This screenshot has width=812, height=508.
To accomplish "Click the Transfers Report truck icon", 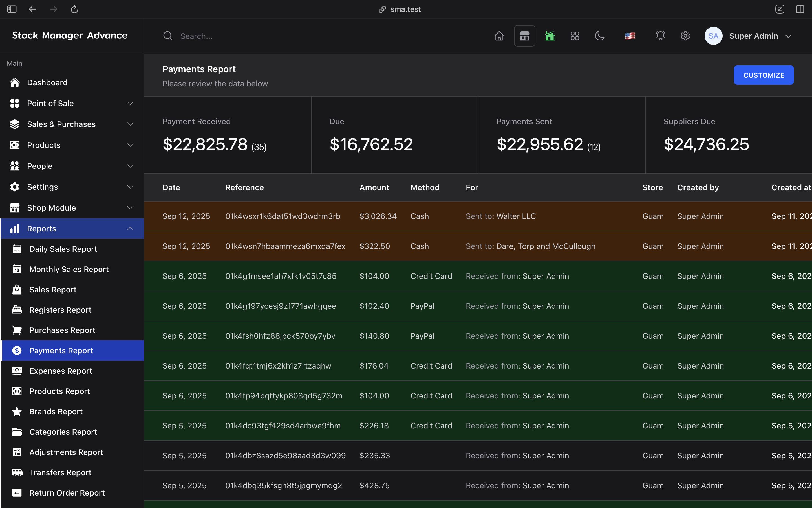I will 17,472.
